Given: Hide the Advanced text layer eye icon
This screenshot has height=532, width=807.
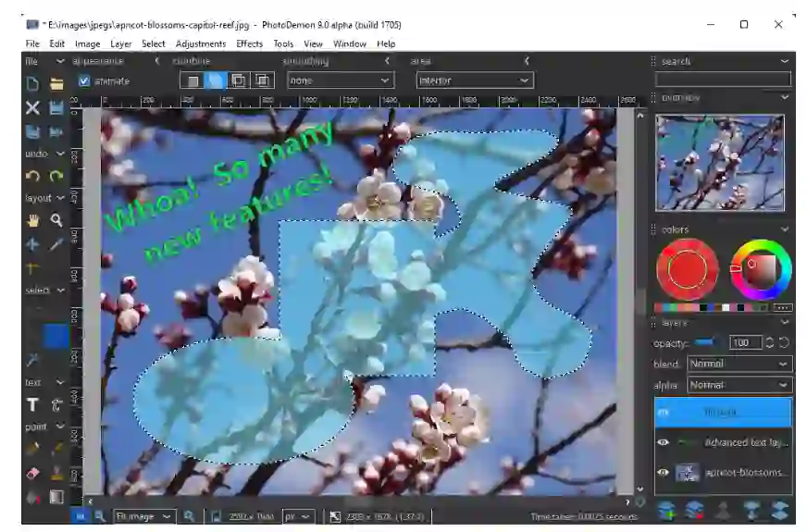Looking at the screenshot, I should click(663, 442).
